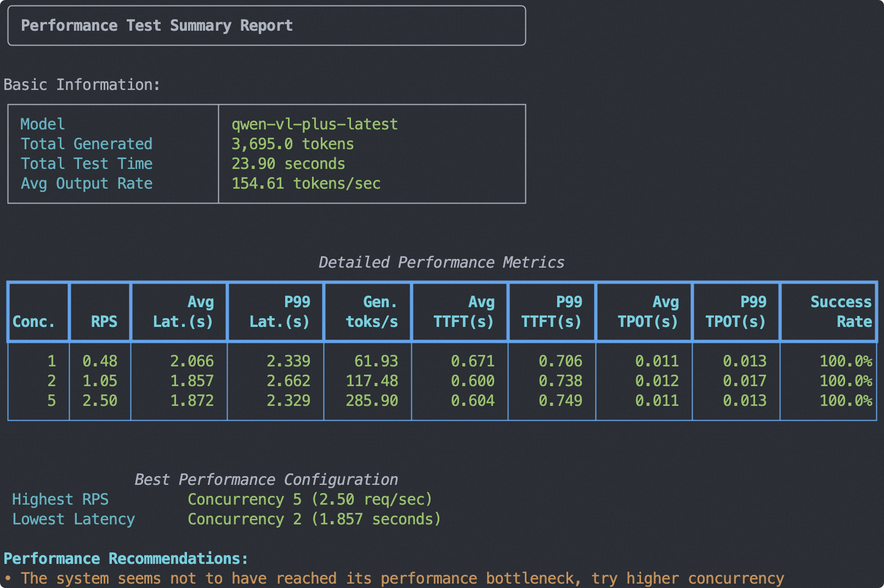
Task: Click the Detailed Performance Metrics table title
Action: point(441,263)
